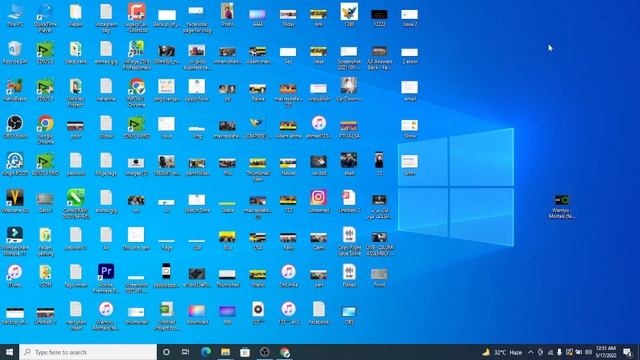640x360 pixels.
Task: Open the notification Action Center
Action: point(628,352)
